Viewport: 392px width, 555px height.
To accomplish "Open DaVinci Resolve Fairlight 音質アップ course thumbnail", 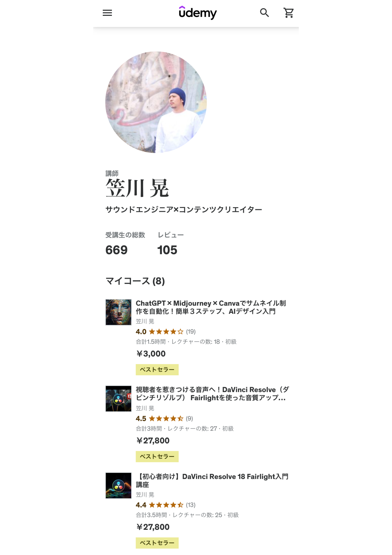I will click(x=118, y=399).
